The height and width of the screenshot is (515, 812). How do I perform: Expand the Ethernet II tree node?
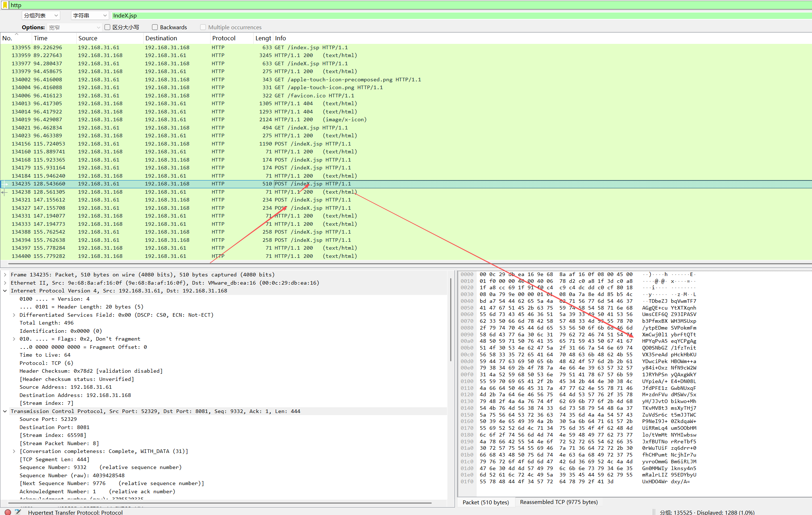(5, 283)
